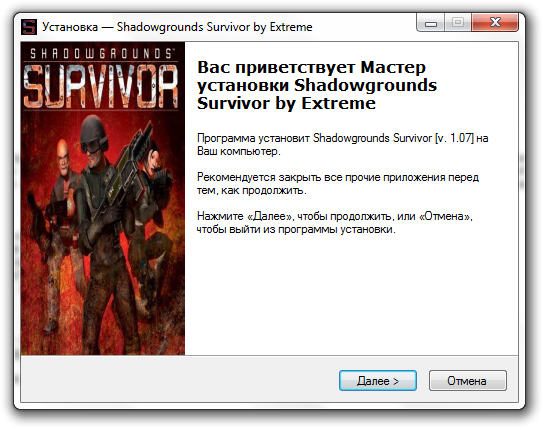Click the SURVIVOR logo on the cover art
543x429 pixels.
tap(101, 86)
